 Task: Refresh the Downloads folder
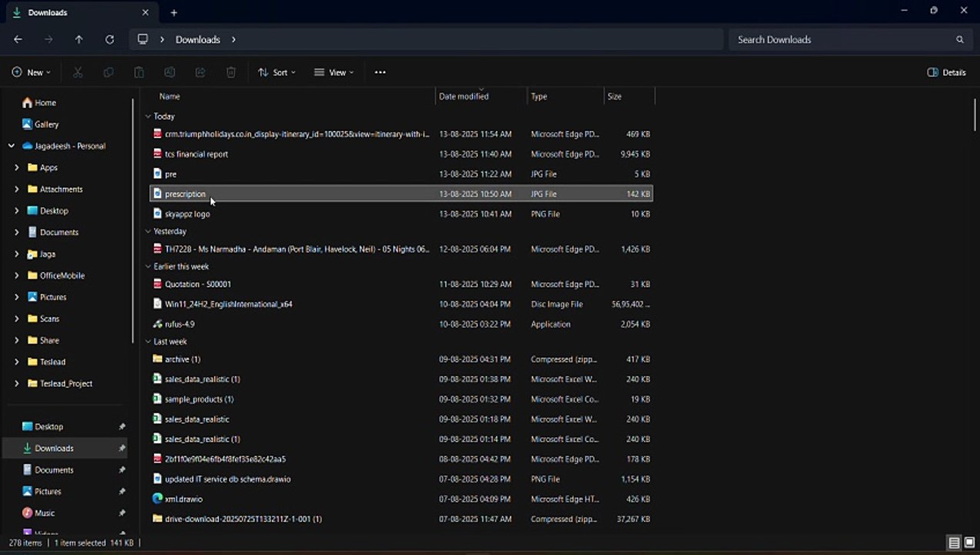(x=109, y=39)
